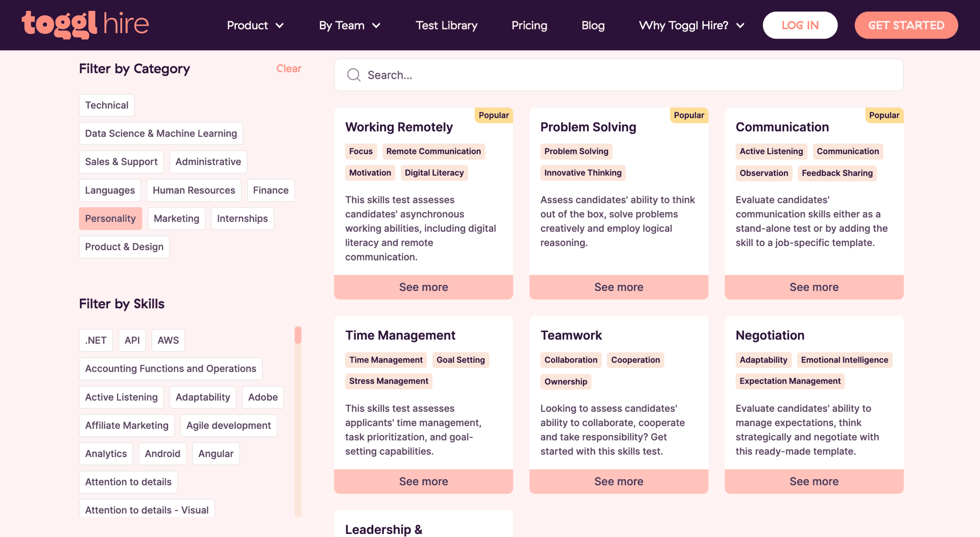Expand the Why Toggl Hire? menu
Screen dimensions: 980x537
pos(692,25)
